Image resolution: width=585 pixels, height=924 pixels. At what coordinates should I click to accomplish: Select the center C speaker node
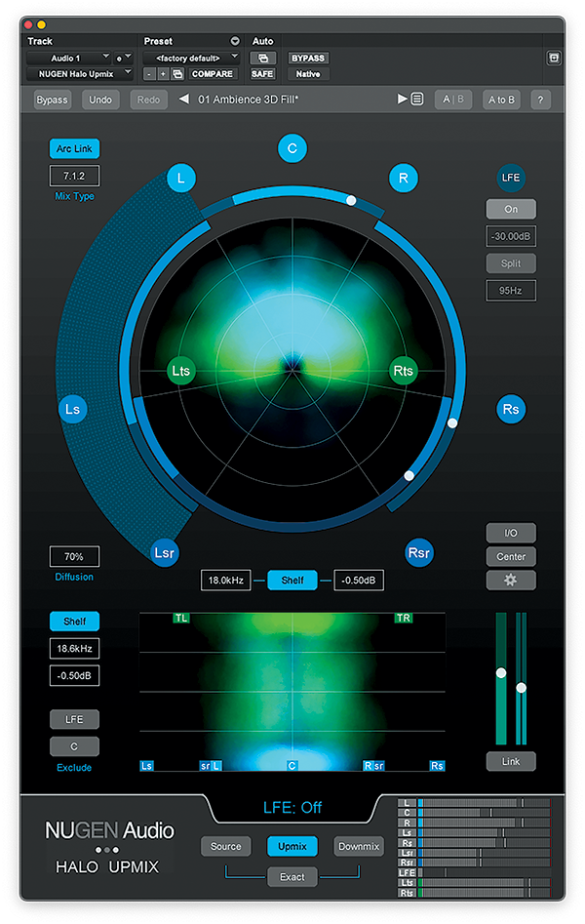(x=292, y=148)
